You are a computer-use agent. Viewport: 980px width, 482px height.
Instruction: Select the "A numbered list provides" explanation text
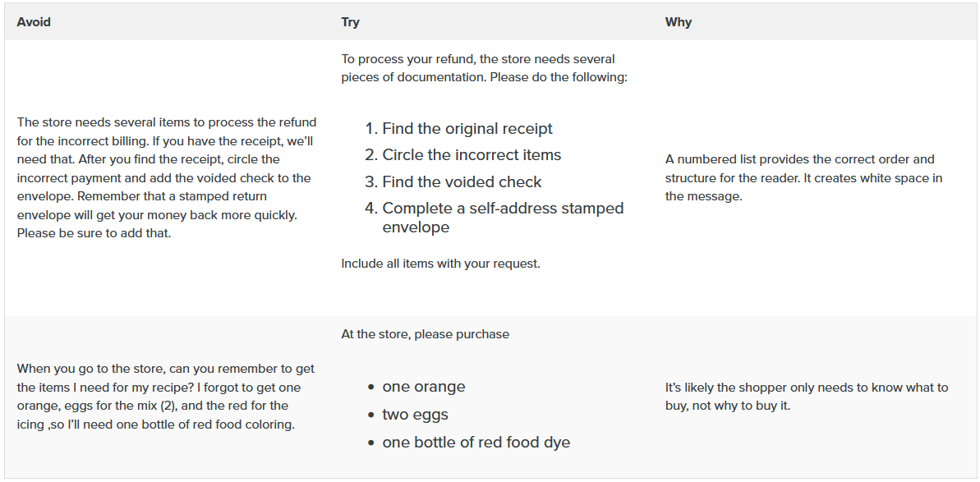(803, 178)
